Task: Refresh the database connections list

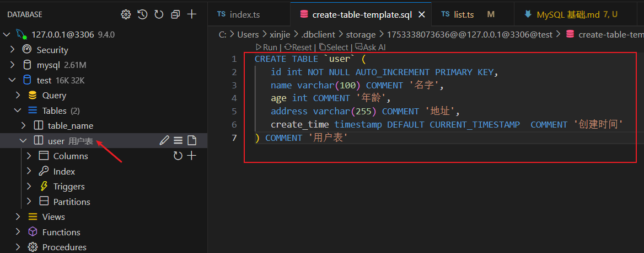Action: (x=159, y=14)
